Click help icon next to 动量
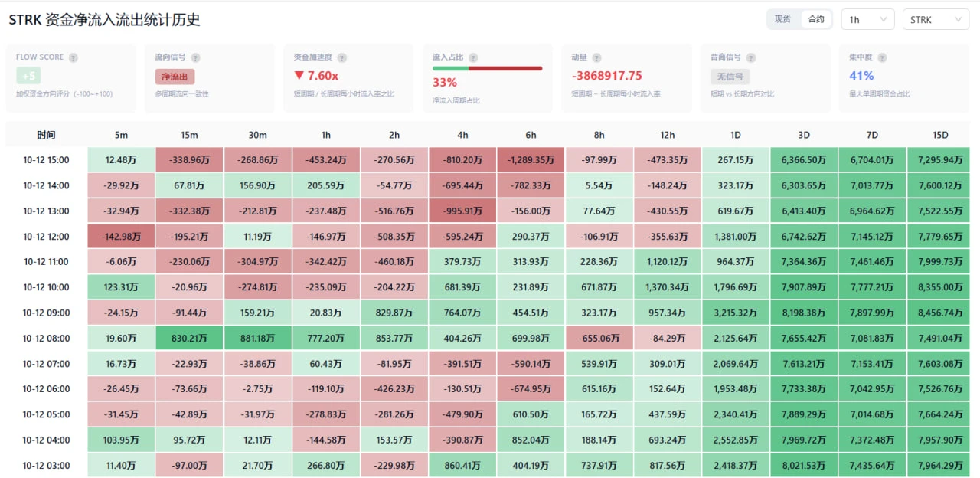Image resolution: width=980 pixels, height=478 pixels. [596, 57]
